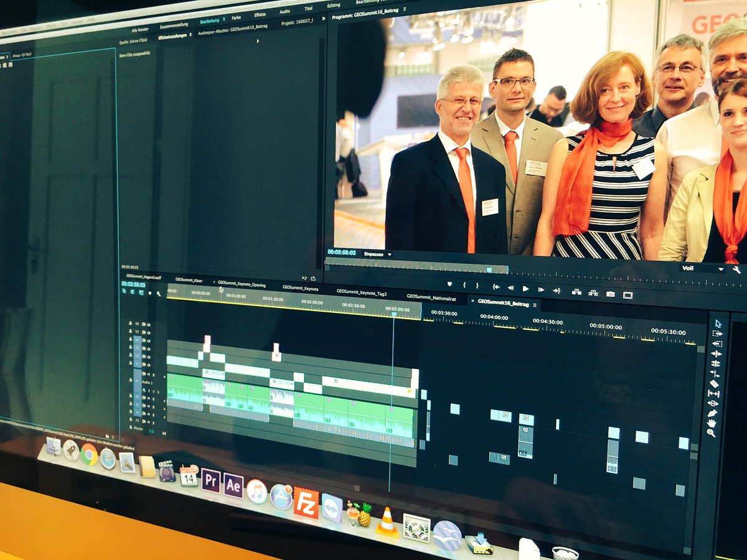The height and width of the screenshot is (560, 747).
Task: Open the GEOSummit_Käser sequence tab
Action: coord(189,280)
